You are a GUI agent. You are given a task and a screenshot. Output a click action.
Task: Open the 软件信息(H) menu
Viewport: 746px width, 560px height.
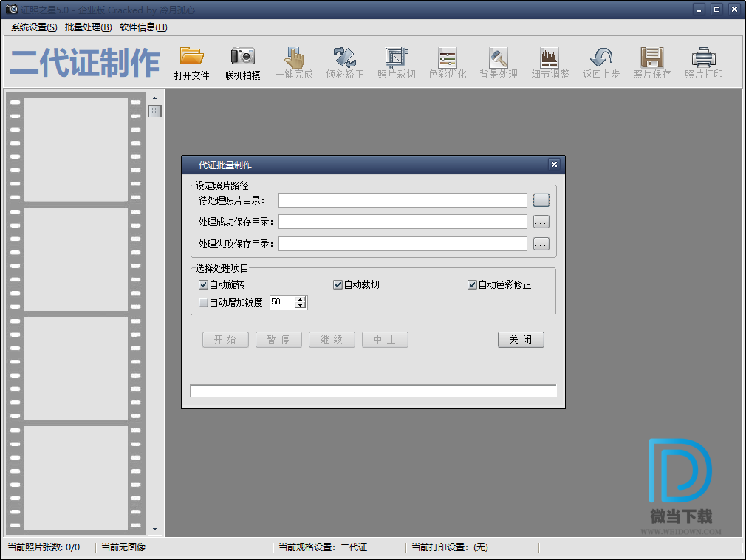143,27
